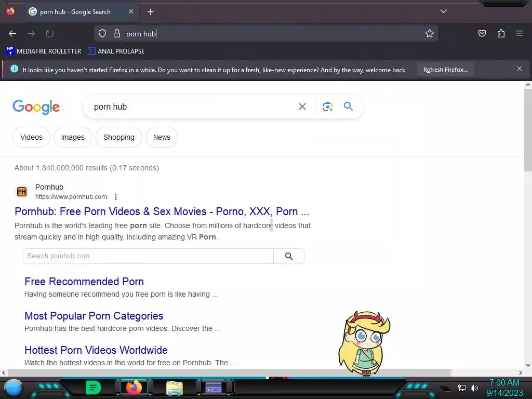
Task: Switch to the Images results tab
Action: (73, 137)
